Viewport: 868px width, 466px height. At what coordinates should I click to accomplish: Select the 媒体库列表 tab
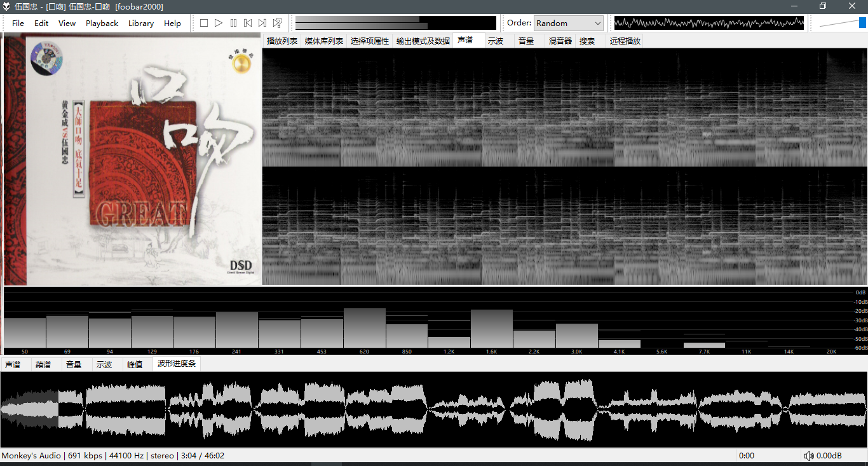pos(323,41)
